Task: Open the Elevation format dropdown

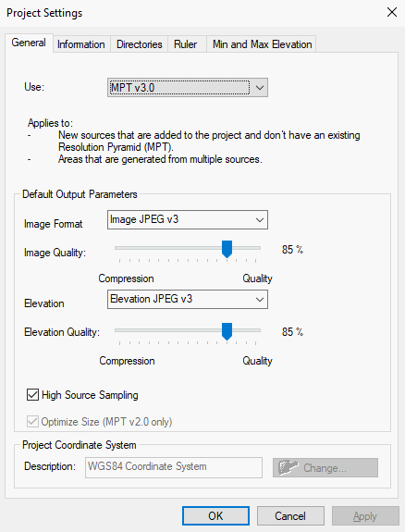Action: (x=188, y=299)
